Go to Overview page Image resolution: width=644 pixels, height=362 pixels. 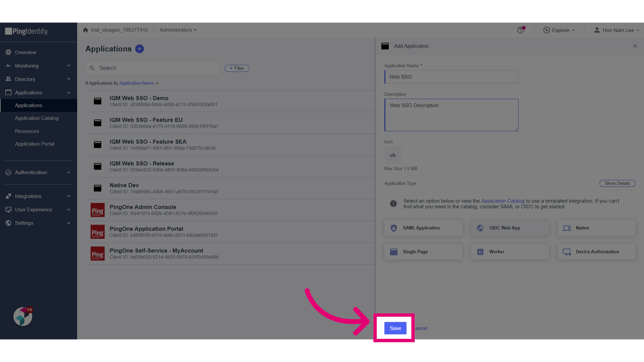[x=25, y=52]
